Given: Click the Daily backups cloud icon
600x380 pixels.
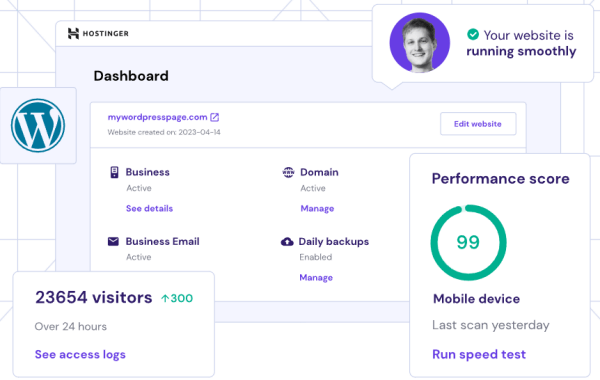Looking at the screenshot, I should click(x=287, y=241).
